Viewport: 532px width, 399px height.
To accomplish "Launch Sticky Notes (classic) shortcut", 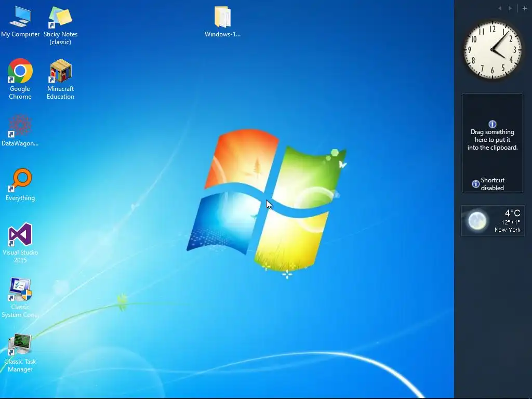I will click(x=60, y=25).
